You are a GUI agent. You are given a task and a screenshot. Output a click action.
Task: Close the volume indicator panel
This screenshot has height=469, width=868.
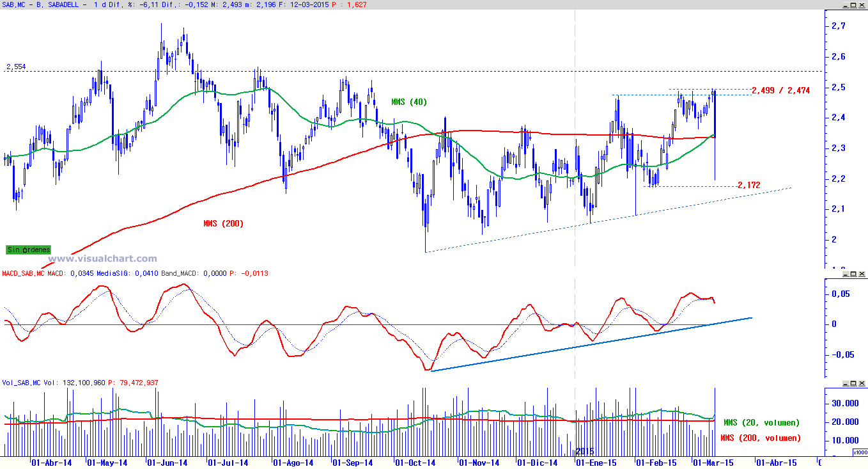tap(862, 383)
